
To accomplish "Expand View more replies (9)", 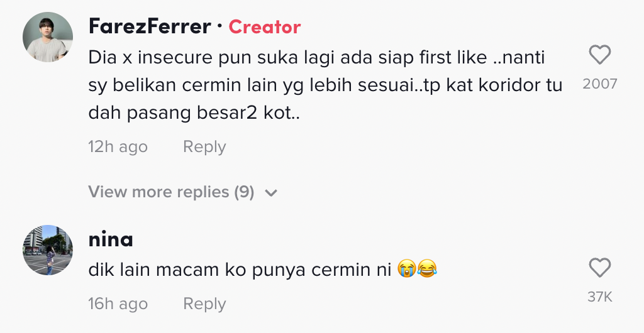I will click(171, 192).
